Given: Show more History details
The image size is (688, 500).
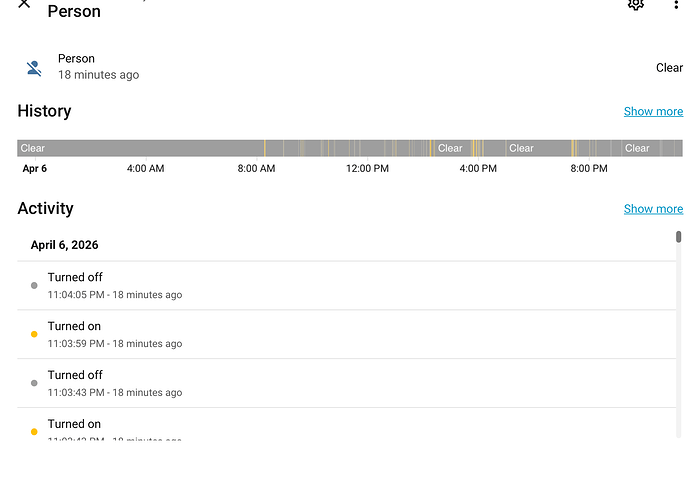Looking at the screenshot, I should (653, 111).
